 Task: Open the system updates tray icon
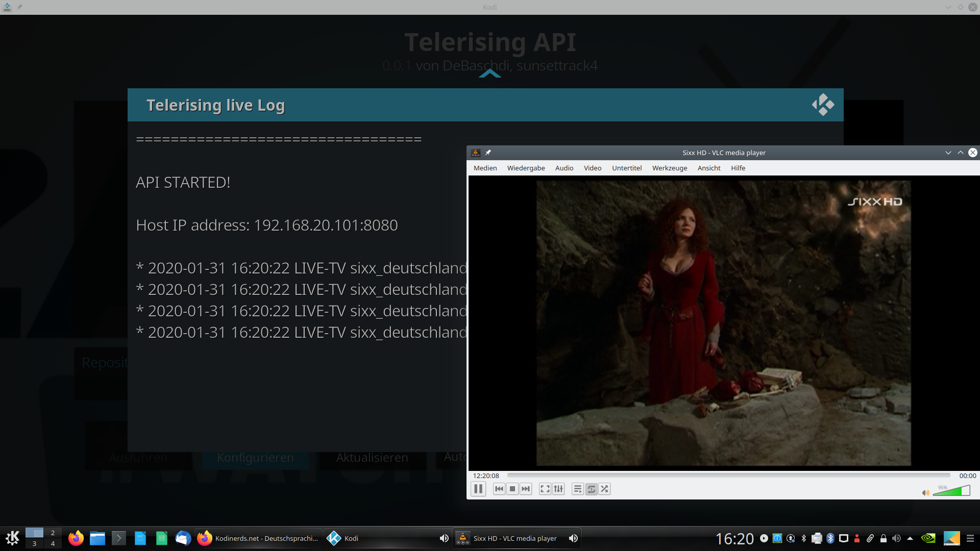point(791,538)
